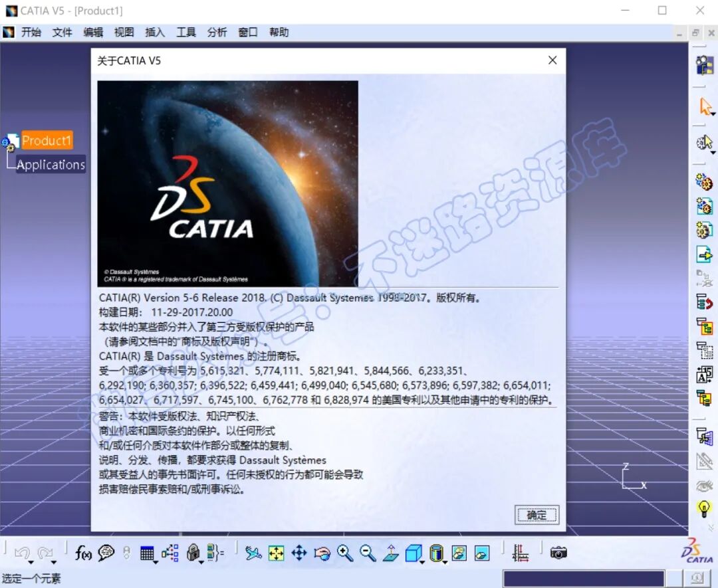
Task: Select the Product1 tree node
Action: tap(47, 140)
